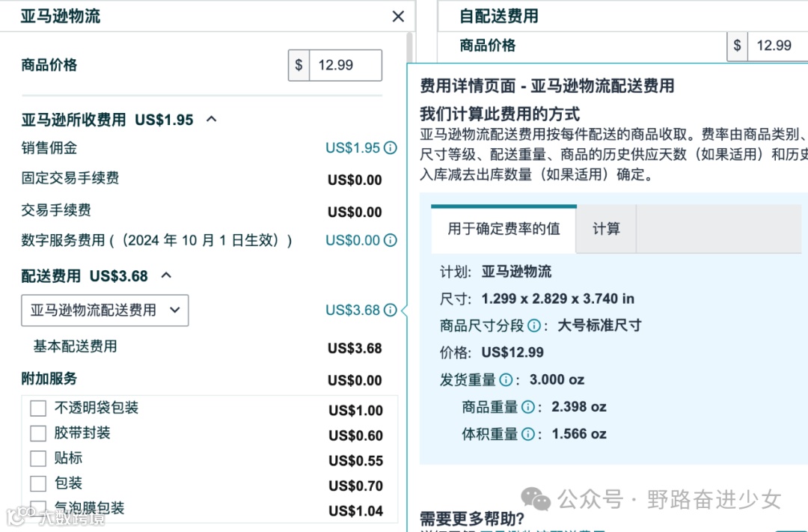
Task: Click the 固定交易手续费 label
Action: (70, 178)
